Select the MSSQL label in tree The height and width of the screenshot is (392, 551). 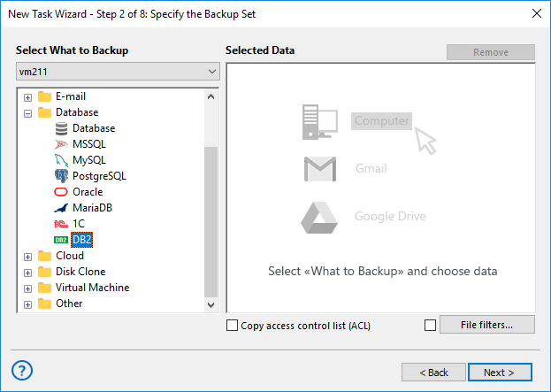click(89, 144)
